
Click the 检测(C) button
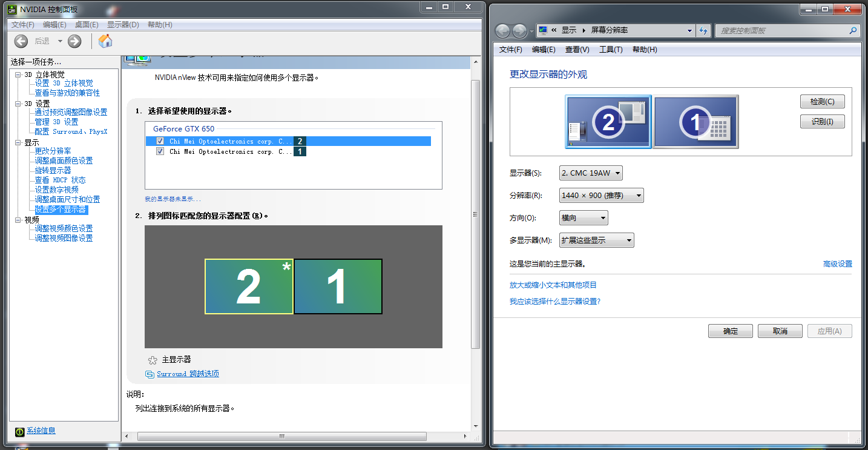(x=822, y=102)
